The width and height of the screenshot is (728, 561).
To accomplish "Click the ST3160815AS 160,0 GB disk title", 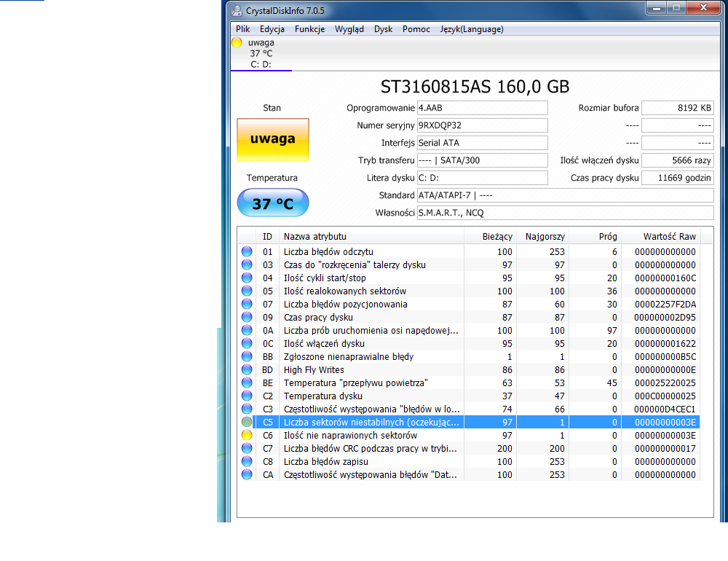I will point(475,87).
